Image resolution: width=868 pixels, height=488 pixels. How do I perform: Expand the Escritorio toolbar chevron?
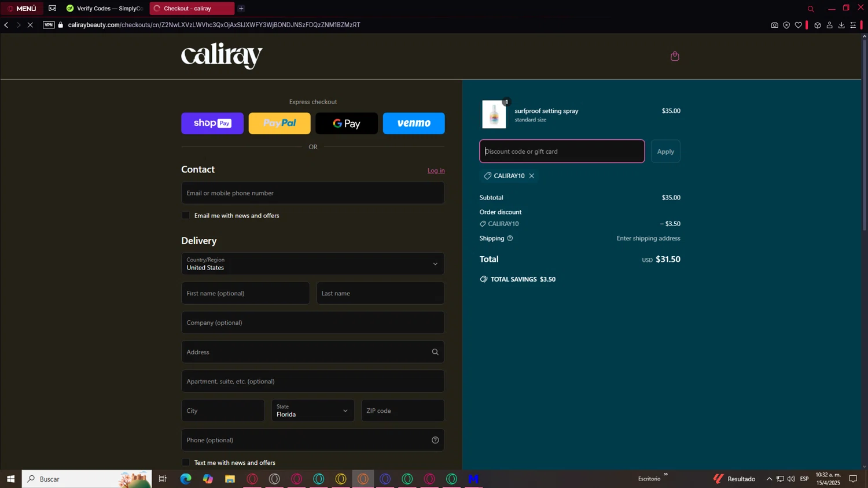click(x=666, y=474)
